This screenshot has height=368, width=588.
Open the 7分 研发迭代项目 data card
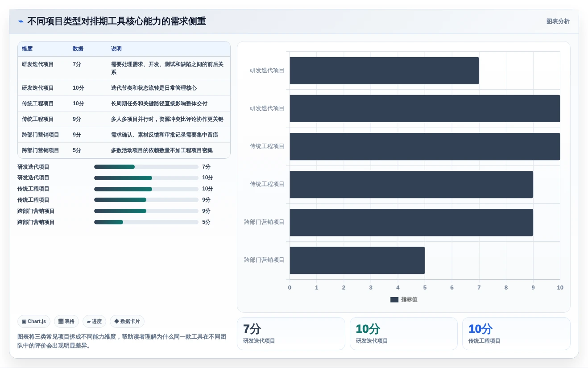[x=291, y=334]
